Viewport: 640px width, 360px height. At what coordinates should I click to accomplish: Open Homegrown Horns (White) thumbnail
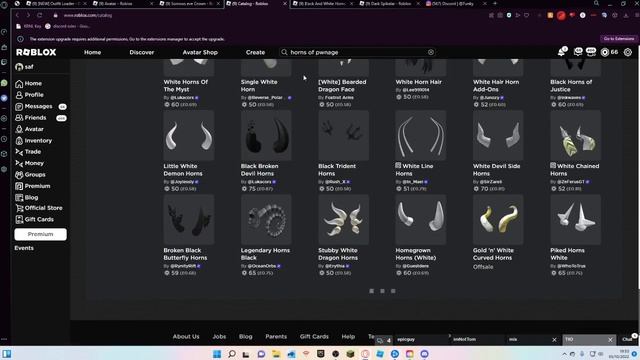pos(421,220)
